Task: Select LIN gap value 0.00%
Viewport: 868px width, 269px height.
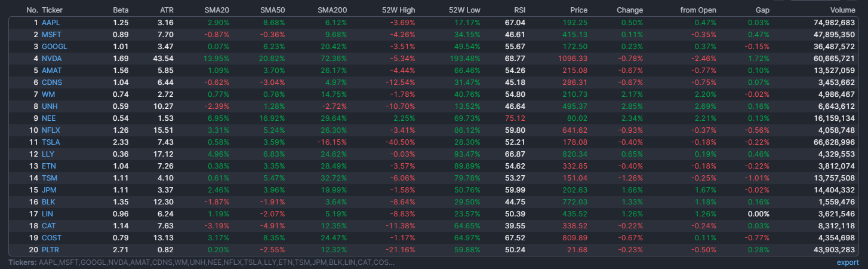Action: (759, 213)
